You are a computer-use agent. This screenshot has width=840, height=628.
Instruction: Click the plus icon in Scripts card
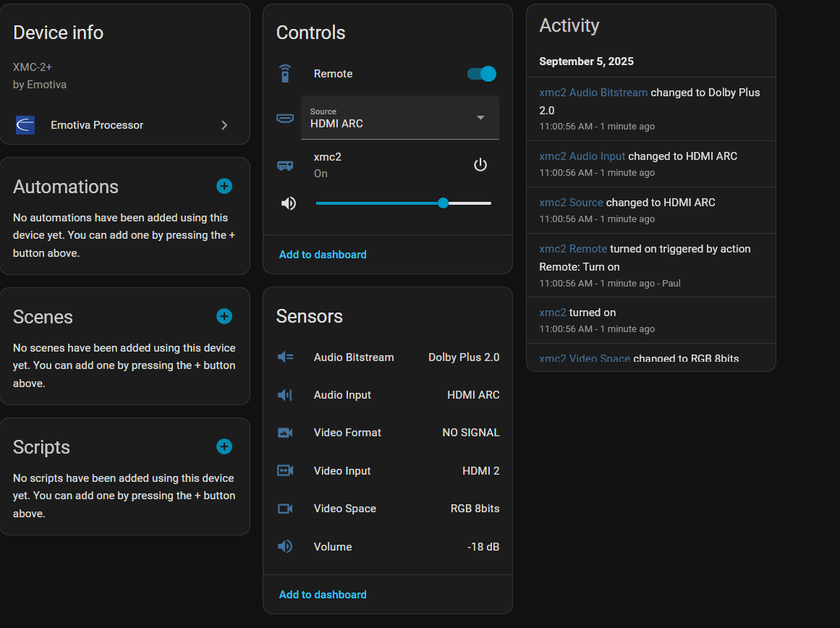pyautogui.click(x=224, y=446)
